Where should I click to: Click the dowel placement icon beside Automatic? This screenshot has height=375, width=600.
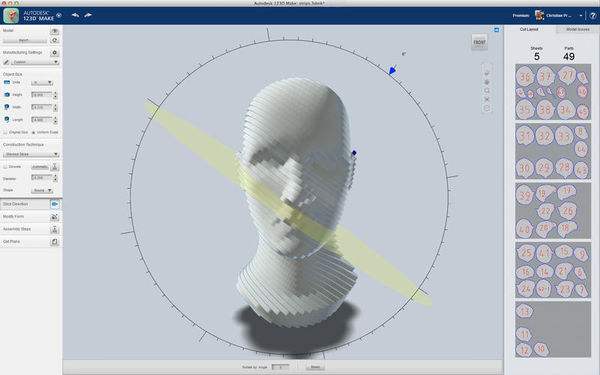pos(54,166)
